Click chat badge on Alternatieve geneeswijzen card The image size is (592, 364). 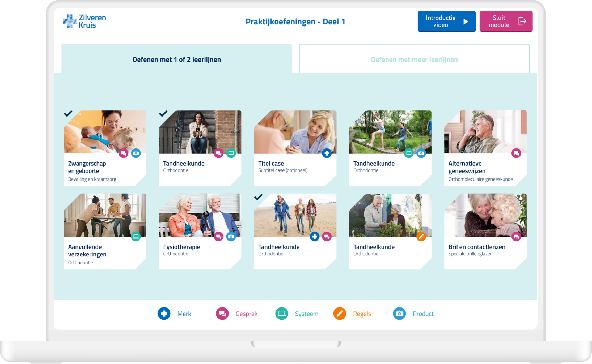click(516, 153)
